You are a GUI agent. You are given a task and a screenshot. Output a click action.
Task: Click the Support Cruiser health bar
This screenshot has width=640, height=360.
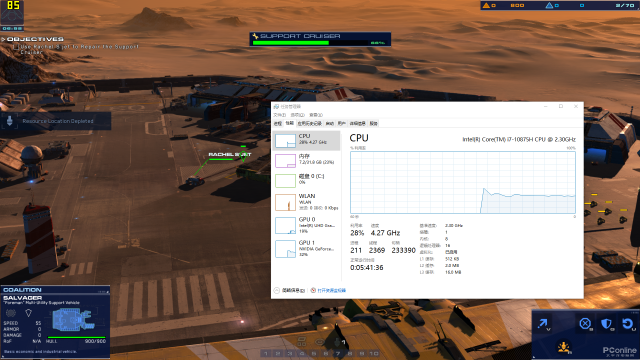[320, 42]
